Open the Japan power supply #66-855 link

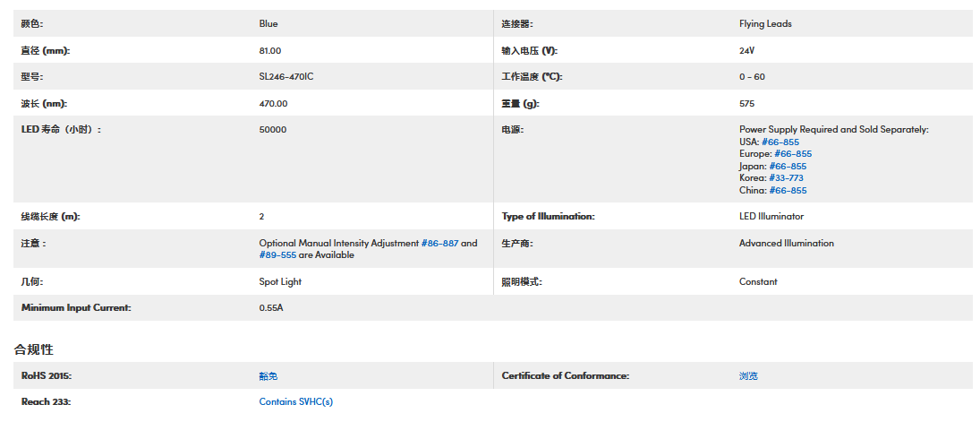click(788, 167)
